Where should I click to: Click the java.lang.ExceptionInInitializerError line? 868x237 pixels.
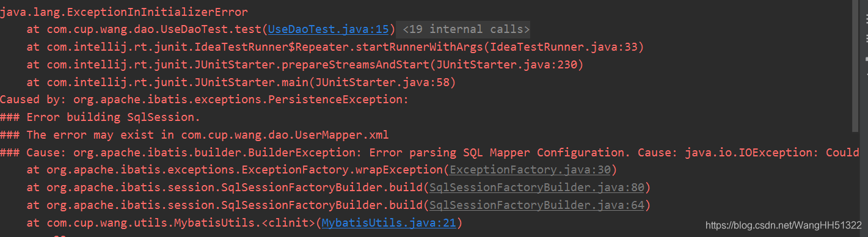pyautogui.click(x=124, y=12)
